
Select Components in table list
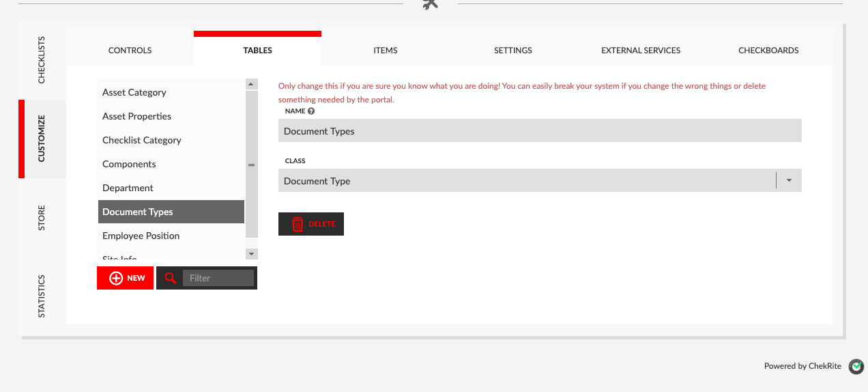coord(171,164)
